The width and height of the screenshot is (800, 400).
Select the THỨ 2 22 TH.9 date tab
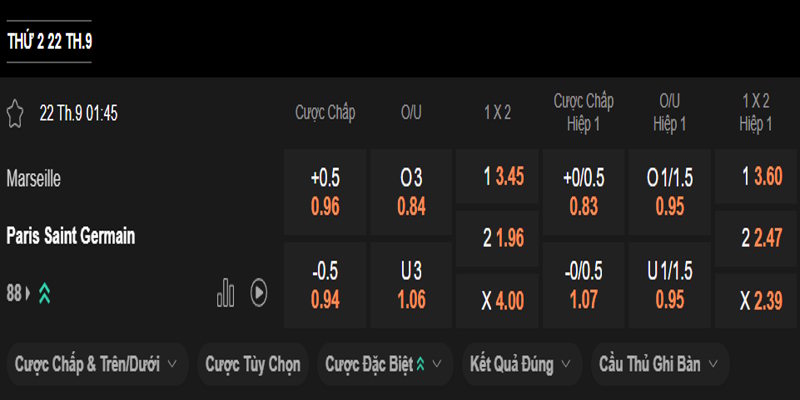(49, 41)
